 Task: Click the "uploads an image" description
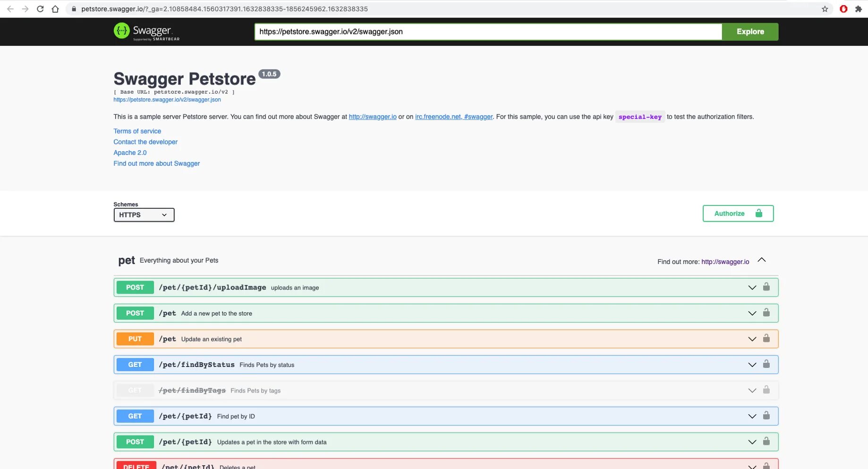295,288
